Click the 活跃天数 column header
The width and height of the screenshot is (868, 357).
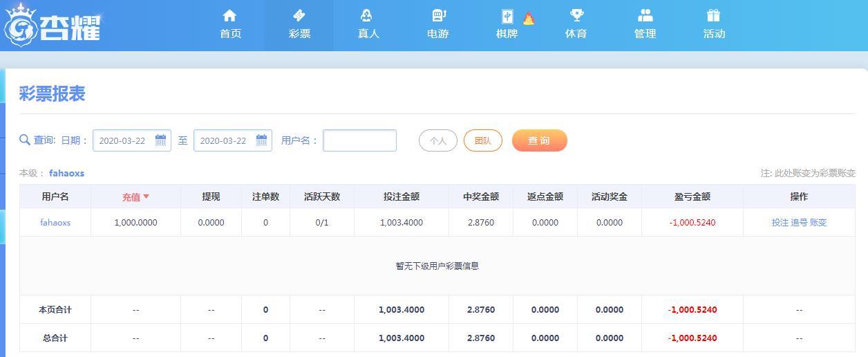(322, 196)
